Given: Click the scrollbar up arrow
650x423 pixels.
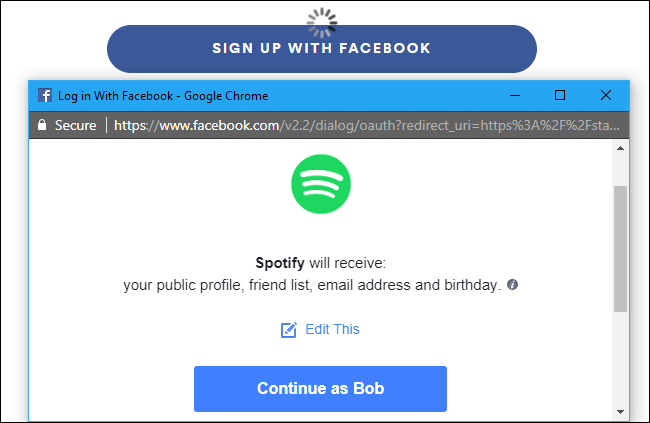Looking at the screenshot, I should (620, 149).
